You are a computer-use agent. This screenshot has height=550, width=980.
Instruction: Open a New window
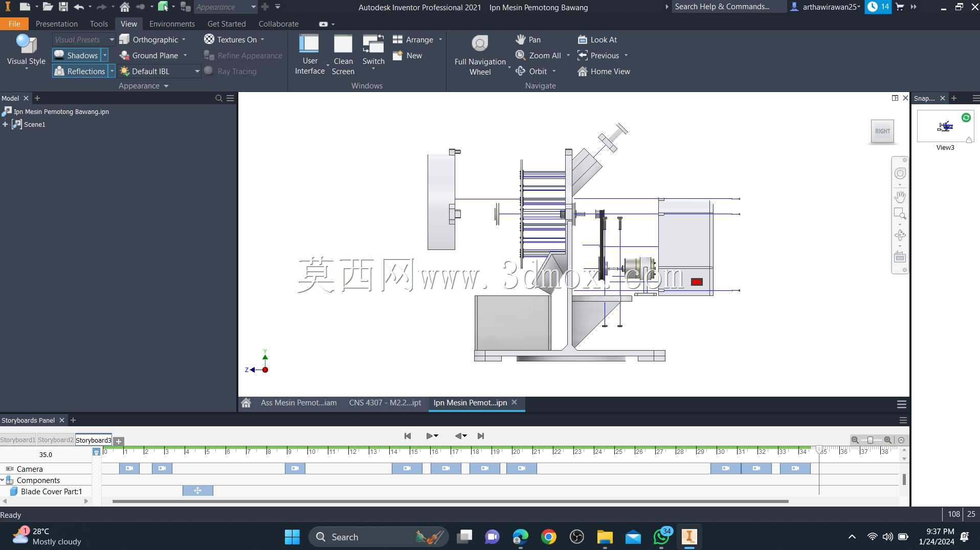tap(408, 55)
